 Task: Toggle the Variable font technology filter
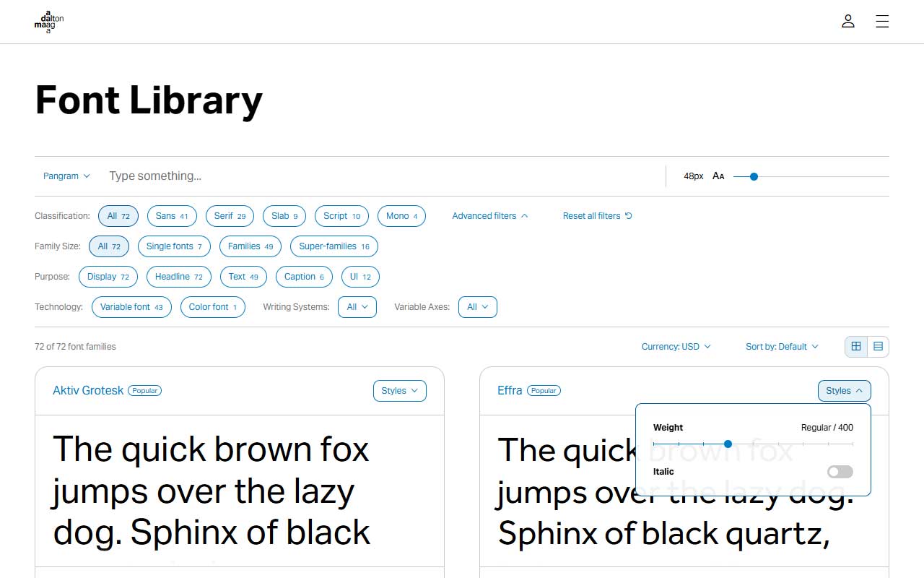pyautogui.click(x=131, y=306)
